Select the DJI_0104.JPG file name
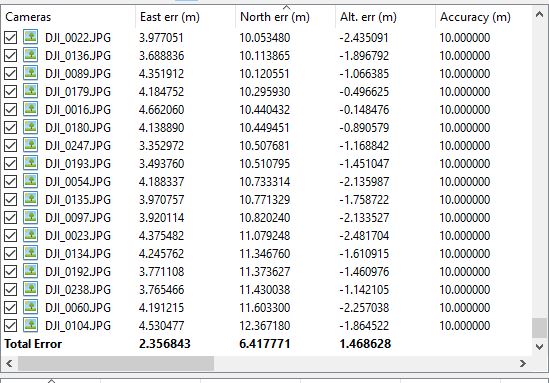This screenshot has width=549, height=383. [78, 326]
